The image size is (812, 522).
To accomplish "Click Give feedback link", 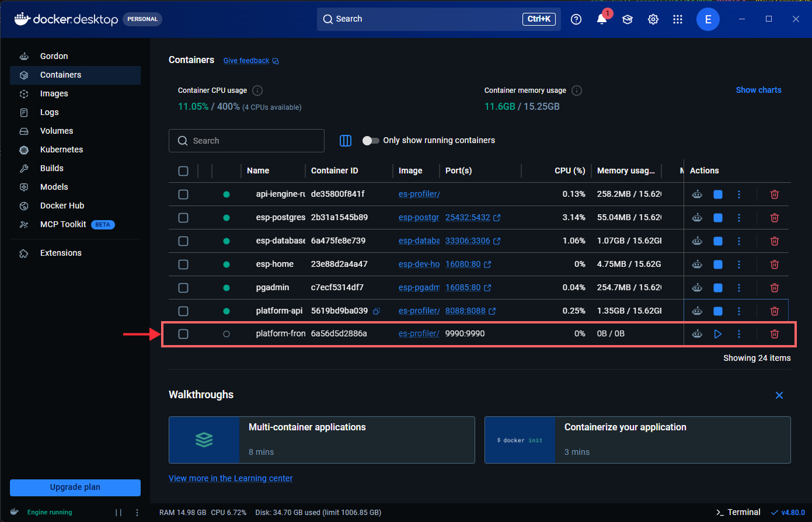I will click(x=251, y=61).
